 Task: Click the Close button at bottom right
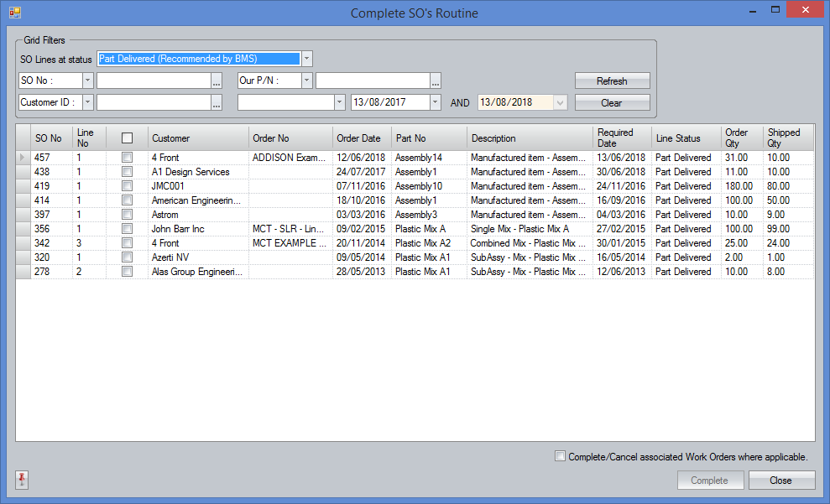point(781,481)
